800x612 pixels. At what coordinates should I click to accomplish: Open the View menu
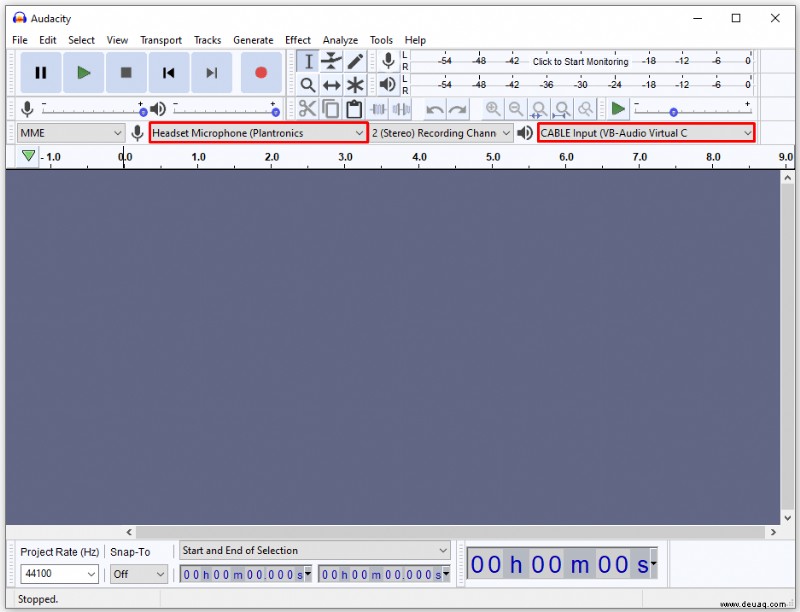117,40
